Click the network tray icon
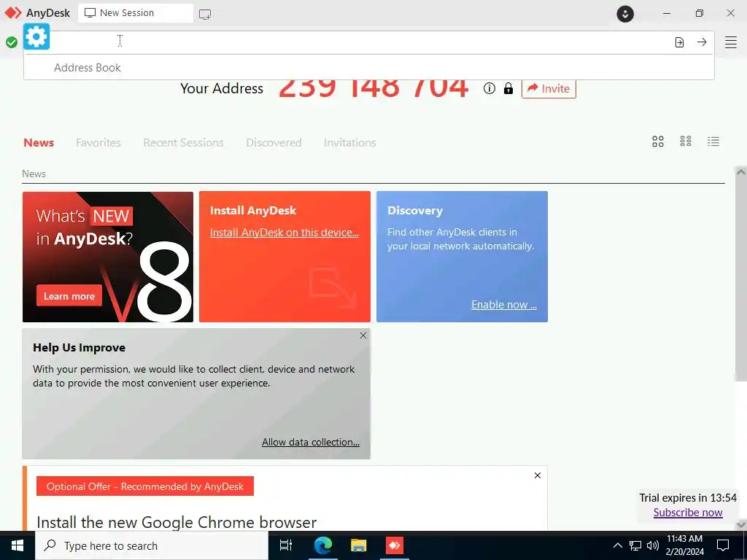 click(635, 545)
